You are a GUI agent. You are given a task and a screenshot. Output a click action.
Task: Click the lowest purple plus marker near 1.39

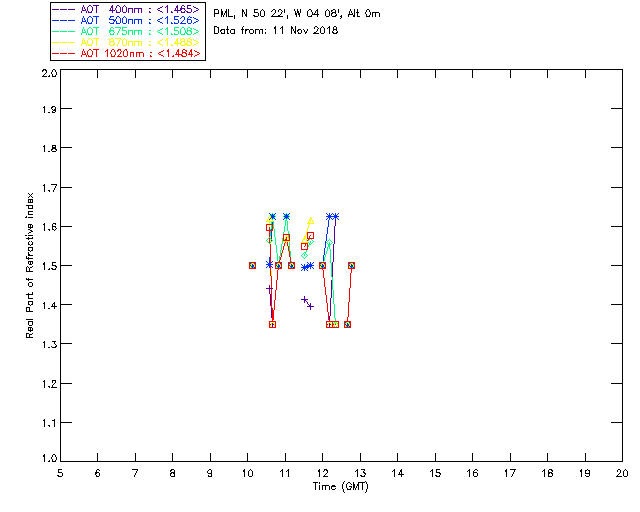pos(311,306)
